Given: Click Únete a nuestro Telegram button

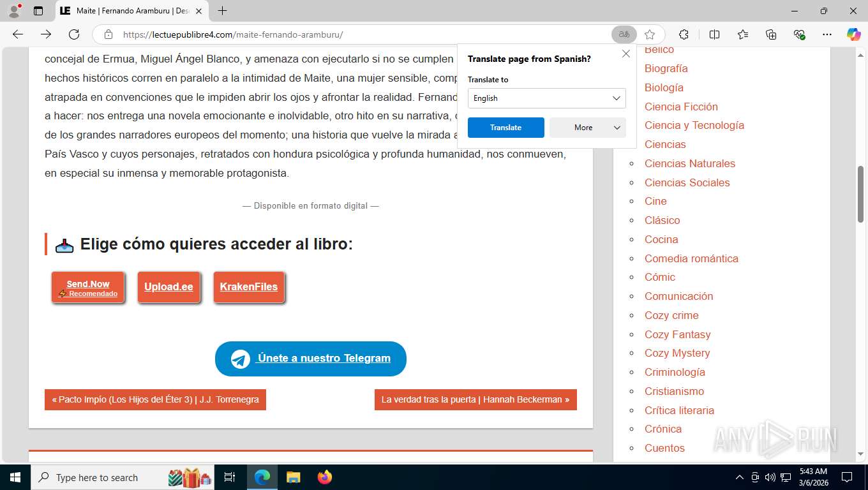Looking at the screenshot, I should point(311,359).
